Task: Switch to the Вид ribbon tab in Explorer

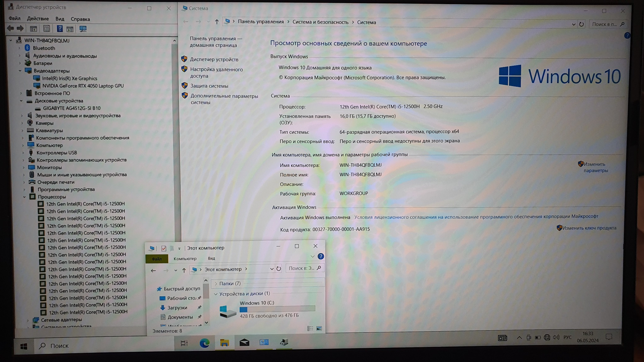Action: click(211, 258)
